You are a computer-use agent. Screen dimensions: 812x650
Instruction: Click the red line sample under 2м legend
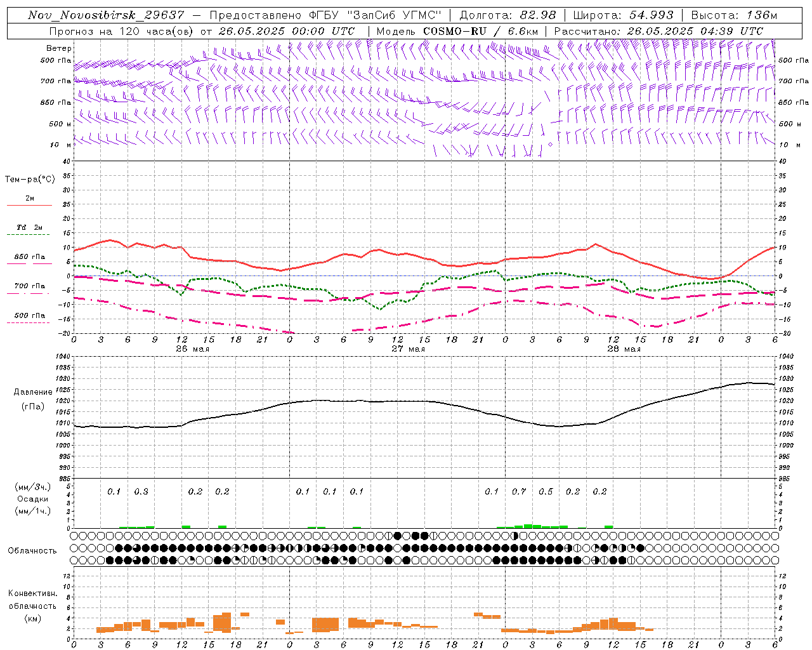click(x=29, y=206)
